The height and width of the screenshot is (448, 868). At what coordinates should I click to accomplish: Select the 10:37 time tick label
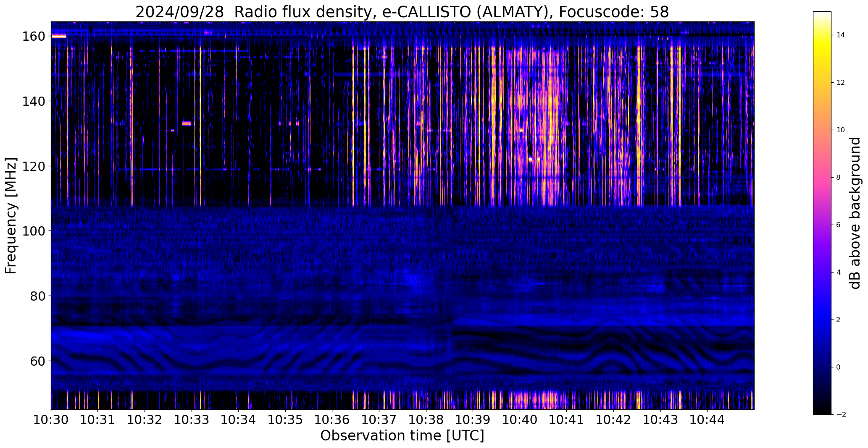point(379,420)
